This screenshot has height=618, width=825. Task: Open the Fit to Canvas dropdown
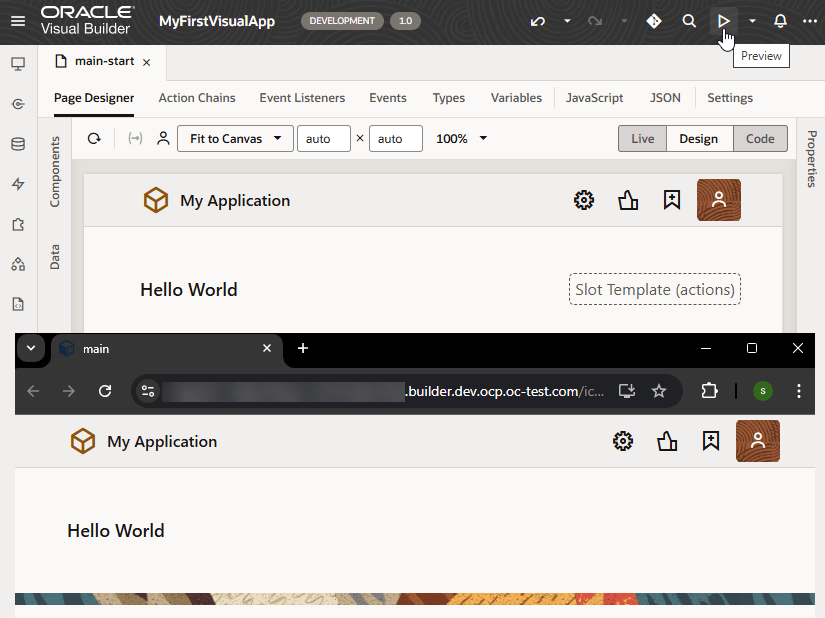click(235, 139)
